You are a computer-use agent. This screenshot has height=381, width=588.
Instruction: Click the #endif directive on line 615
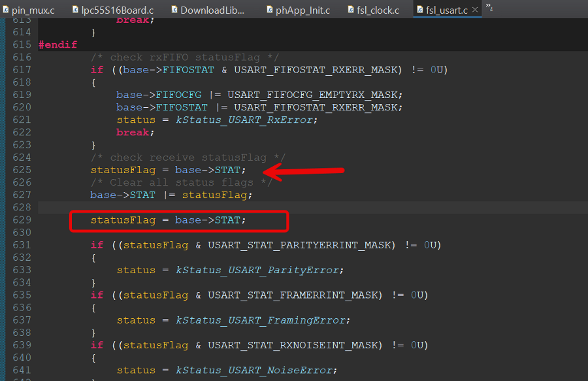(x=57, y=44)
